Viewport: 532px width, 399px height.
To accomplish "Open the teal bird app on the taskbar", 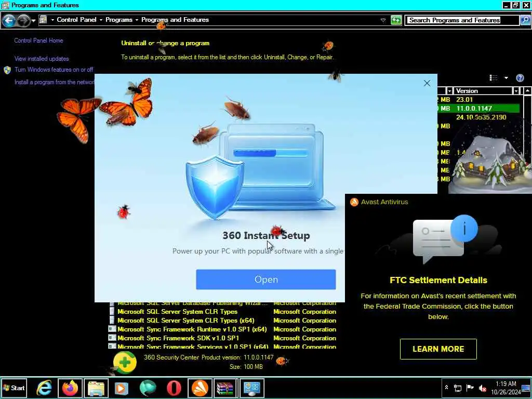I will coord(148,388).
